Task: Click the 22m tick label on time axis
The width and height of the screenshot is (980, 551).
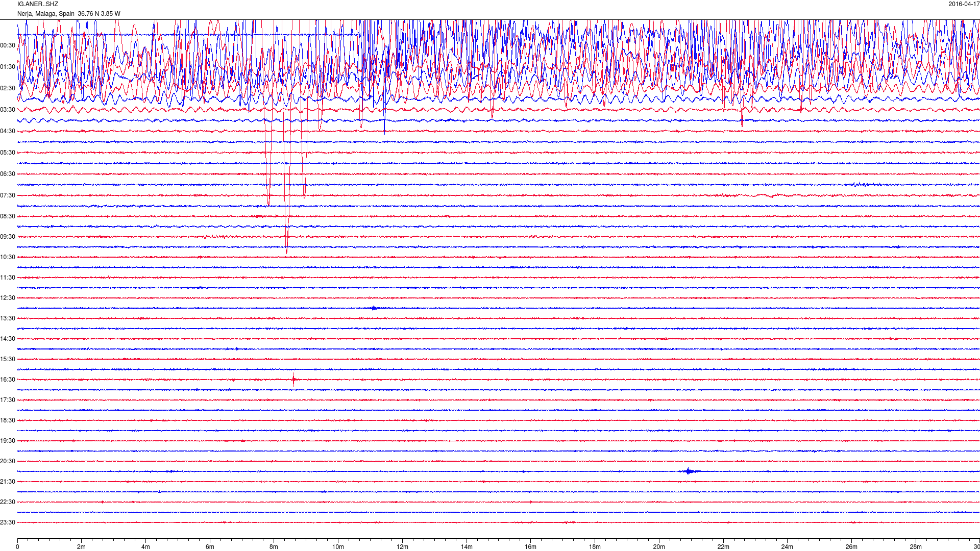Action: (723, 547)
